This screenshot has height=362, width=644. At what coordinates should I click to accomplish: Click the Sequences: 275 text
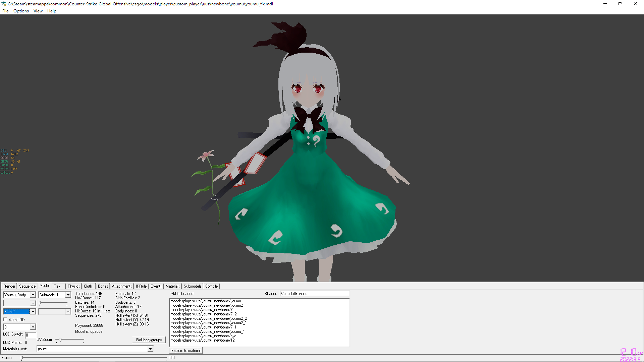point(88,315)
